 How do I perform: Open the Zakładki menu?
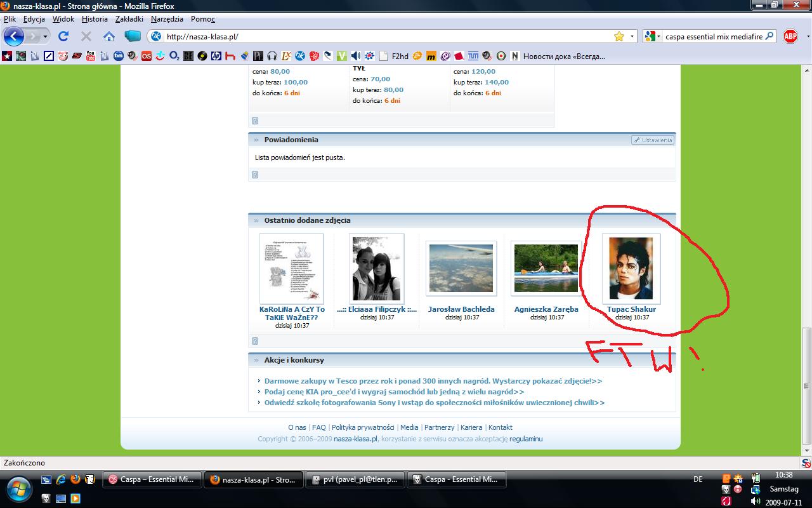pyautogui.click(x=129, y=19)
